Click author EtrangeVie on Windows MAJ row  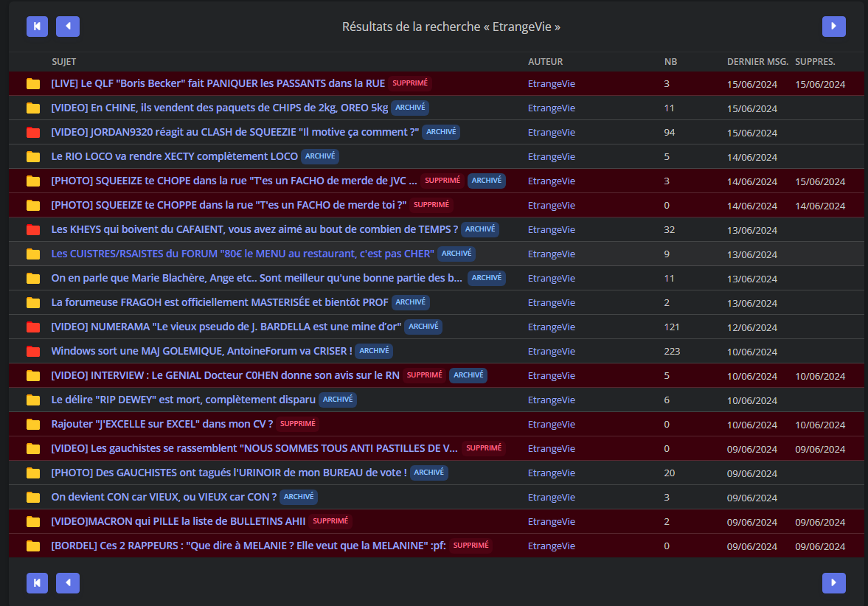[x=552, y=352]
